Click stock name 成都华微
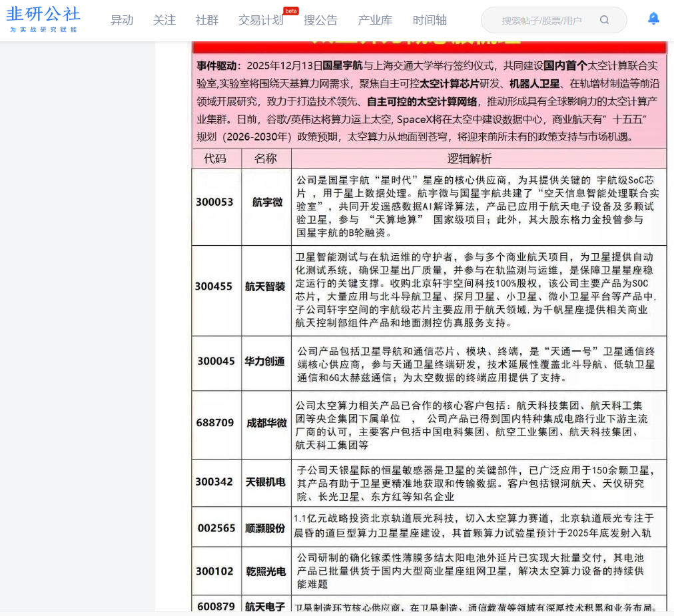674x616 pixels. pos(266,423)
